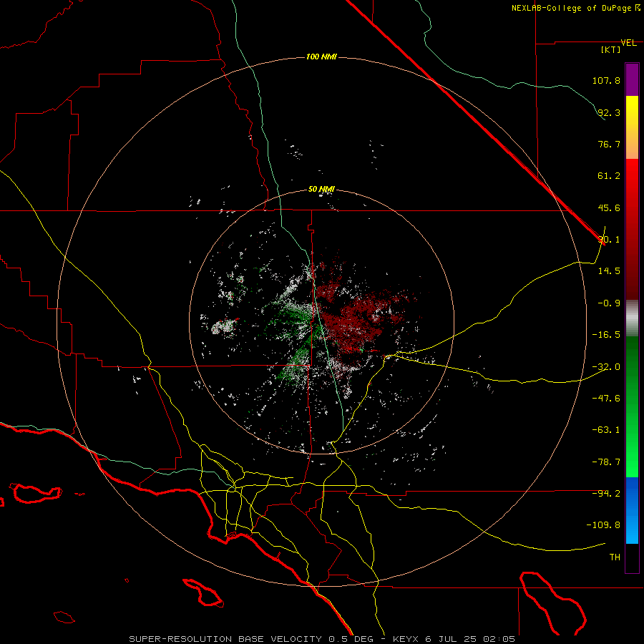Image resolution: width=644 pixels, height=644 pixels.
Task: Click the VEL legend heading
Action: [628, 43]
